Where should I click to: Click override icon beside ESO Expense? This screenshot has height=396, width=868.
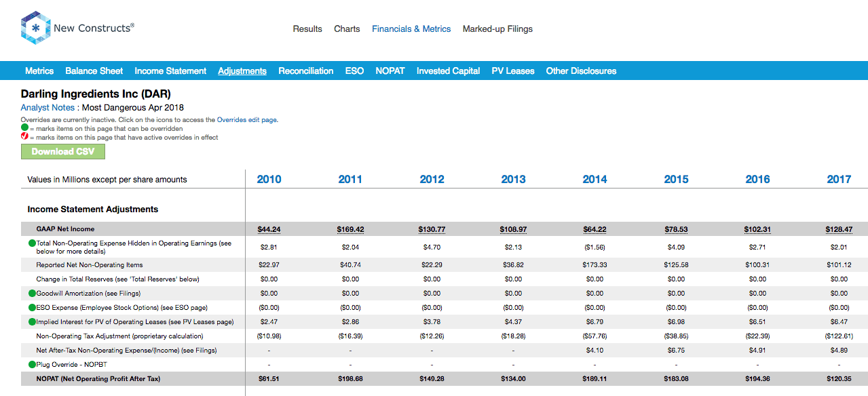tap(32, 307)
